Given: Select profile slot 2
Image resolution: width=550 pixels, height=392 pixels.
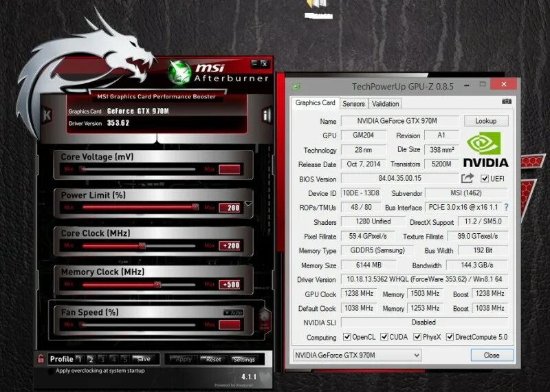Looking at the screenshot, I should click(x=91, y=359).
